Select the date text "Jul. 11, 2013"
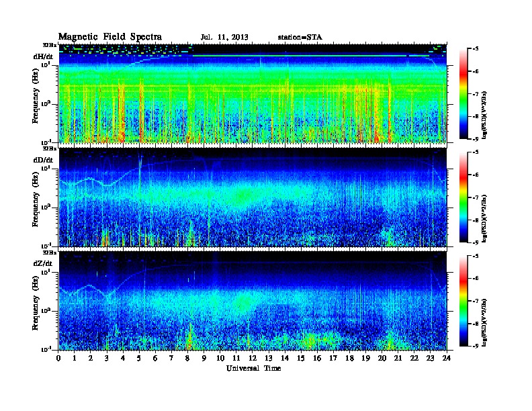The width and height of the screenshot is (532, 411). pyautogui.click(x=224, y=38)
